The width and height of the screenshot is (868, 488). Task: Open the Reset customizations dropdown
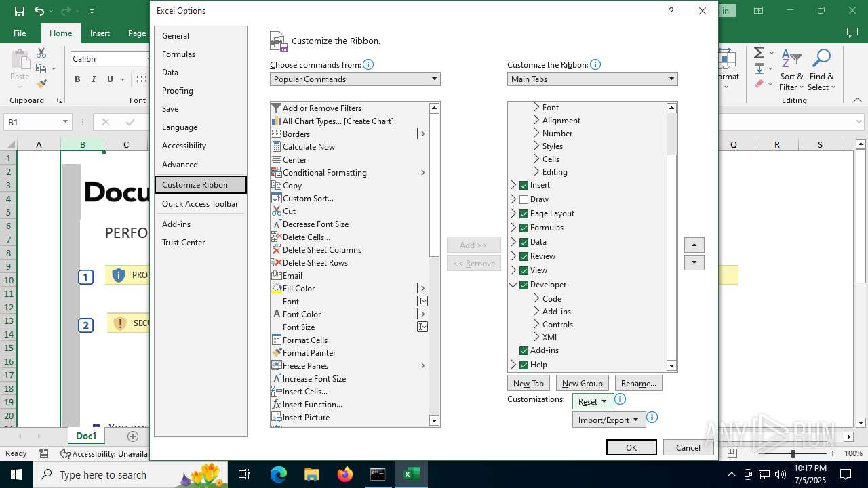pyautogui.click(x=593, y=401)
